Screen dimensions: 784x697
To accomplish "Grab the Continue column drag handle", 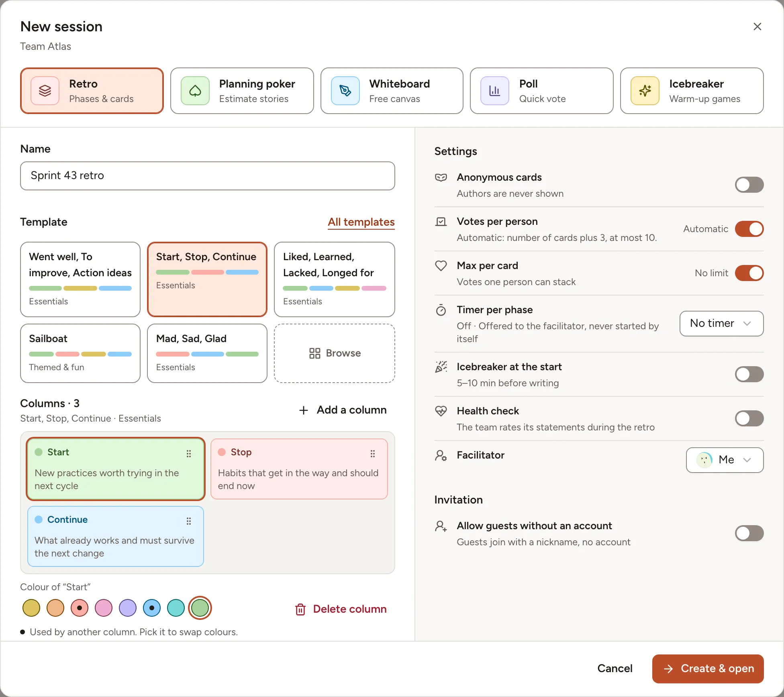I will click(189, 521).
